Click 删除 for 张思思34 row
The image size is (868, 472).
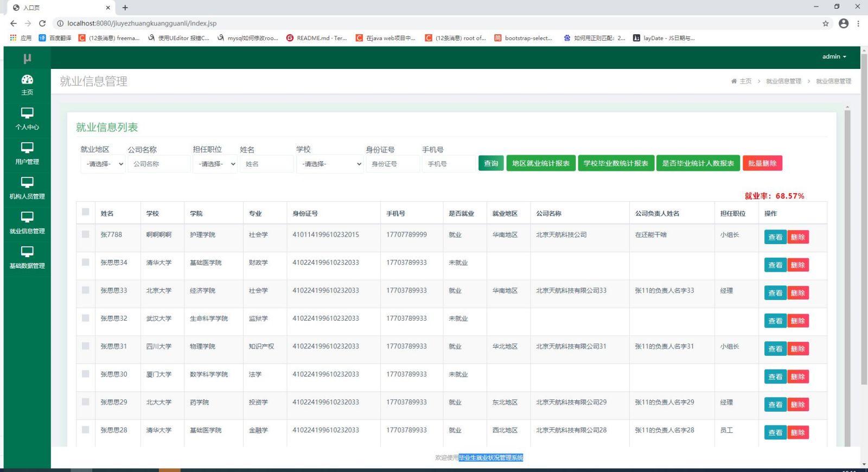point(798,265)
